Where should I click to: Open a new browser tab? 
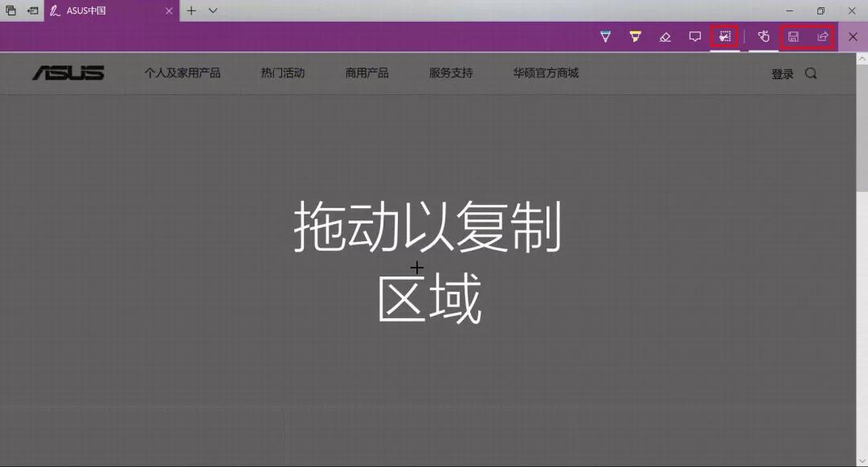point(190,11)
